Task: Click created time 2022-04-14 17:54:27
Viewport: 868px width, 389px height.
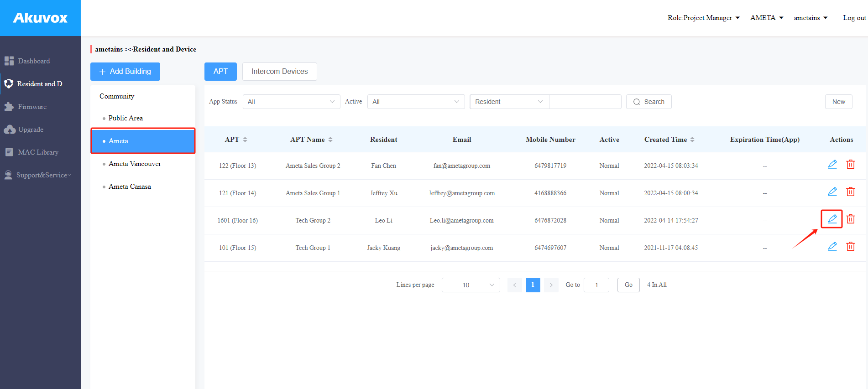Action: [x=671, y=221]
